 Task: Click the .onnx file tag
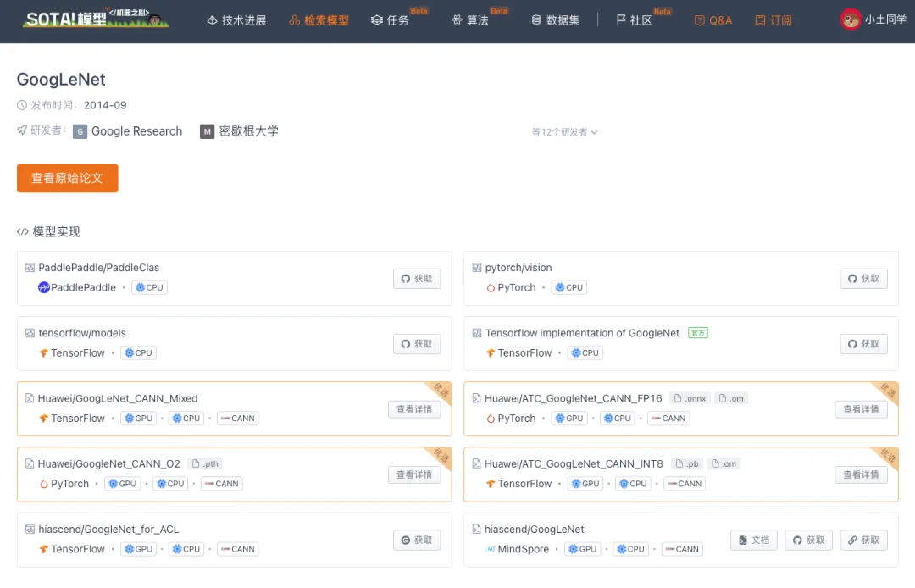690,398
